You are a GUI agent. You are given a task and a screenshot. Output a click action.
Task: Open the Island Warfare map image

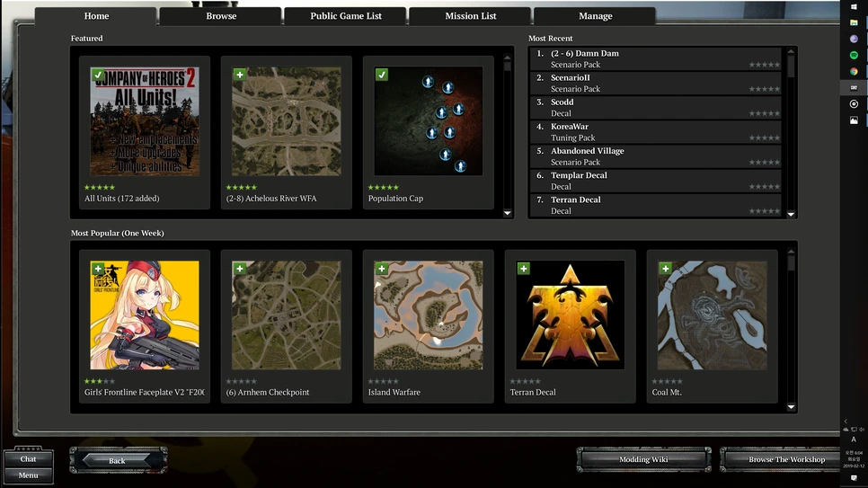click(429, 315)
